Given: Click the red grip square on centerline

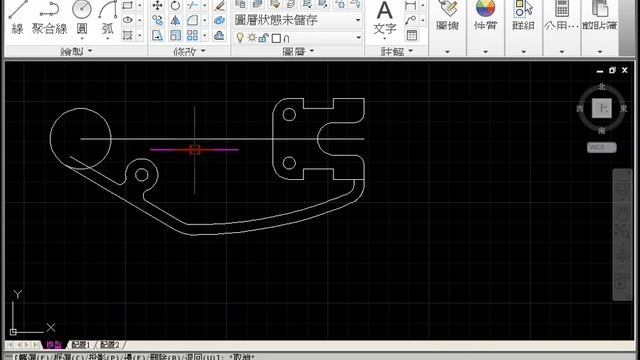Looking at the screenshot, I should (195, 150).
